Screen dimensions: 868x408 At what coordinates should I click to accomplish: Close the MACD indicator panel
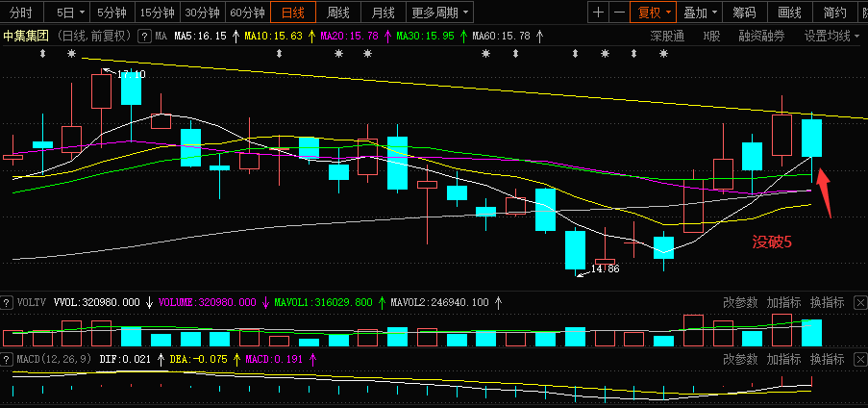click(859, 359)
